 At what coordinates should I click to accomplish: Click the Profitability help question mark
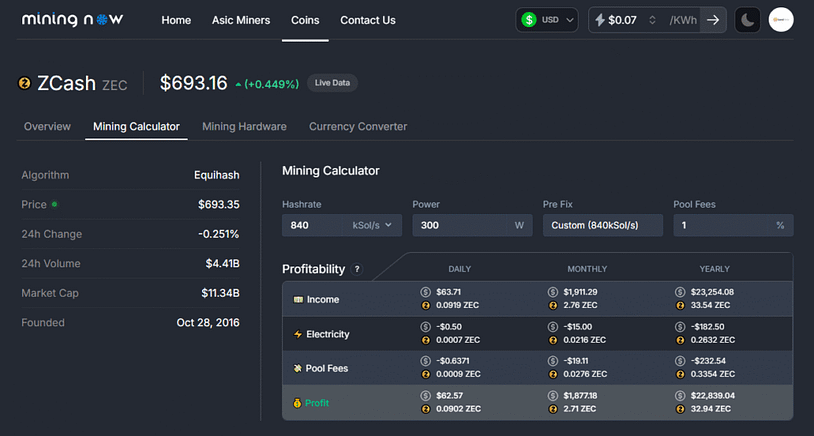[357, 270]
